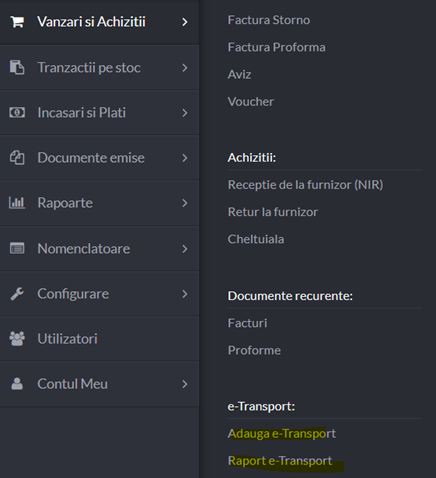The width and height of the screenshot is (436, 478).
Task: Click the copy icon beside Documente emise
Action: 17,158
